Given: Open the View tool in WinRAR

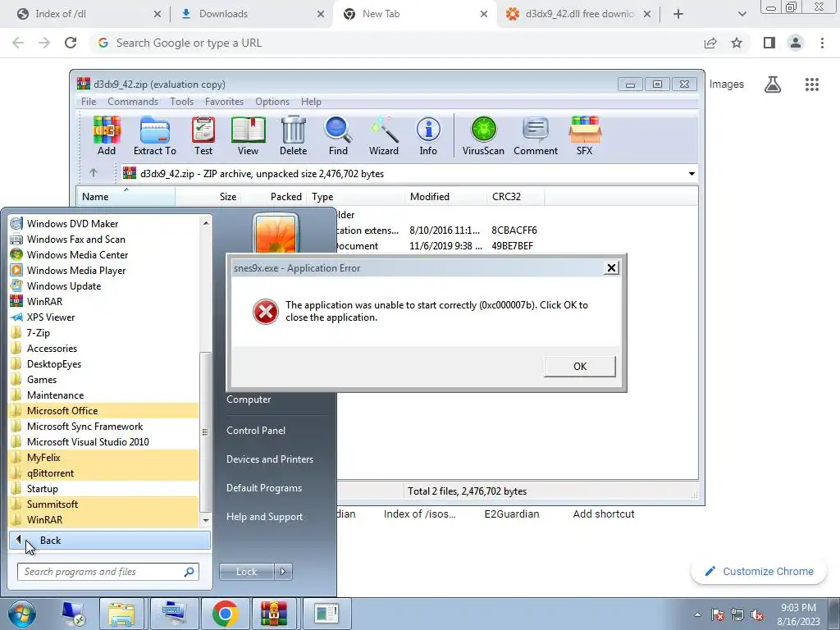Looking at the screenshot, I should 248,136.
